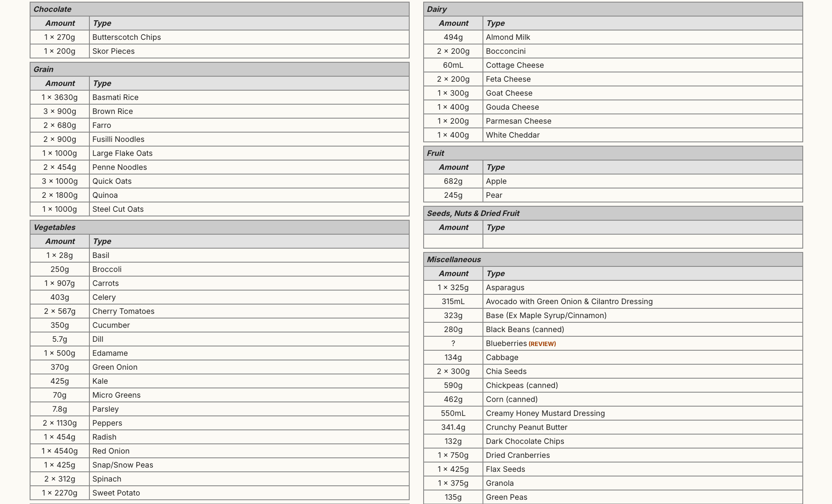Click the Edamame entry

click(x=219, y=353)
